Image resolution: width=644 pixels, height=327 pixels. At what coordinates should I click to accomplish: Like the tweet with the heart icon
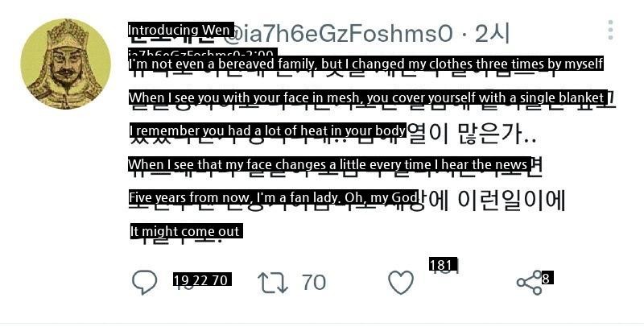(x=400, y=282)
